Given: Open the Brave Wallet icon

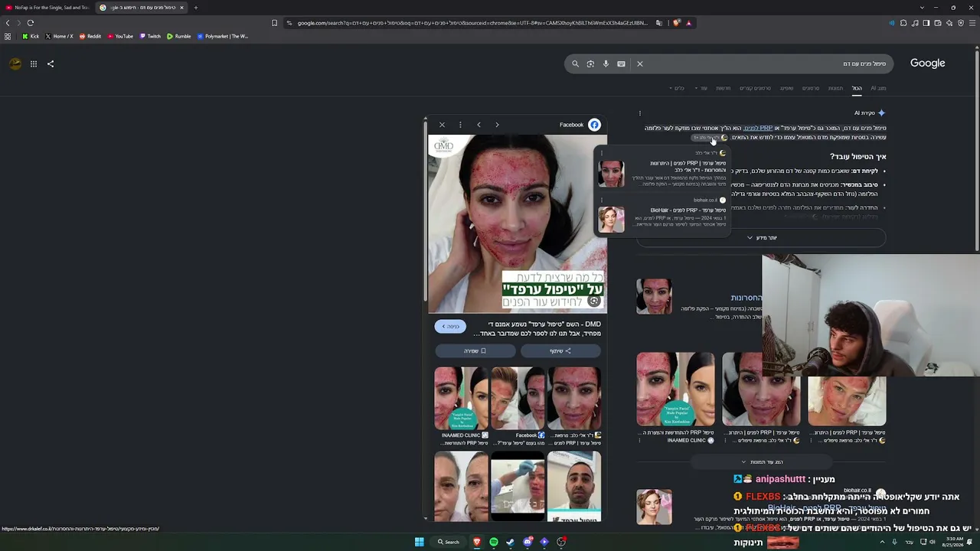Looking at the screenshot, I should point(938,23).
